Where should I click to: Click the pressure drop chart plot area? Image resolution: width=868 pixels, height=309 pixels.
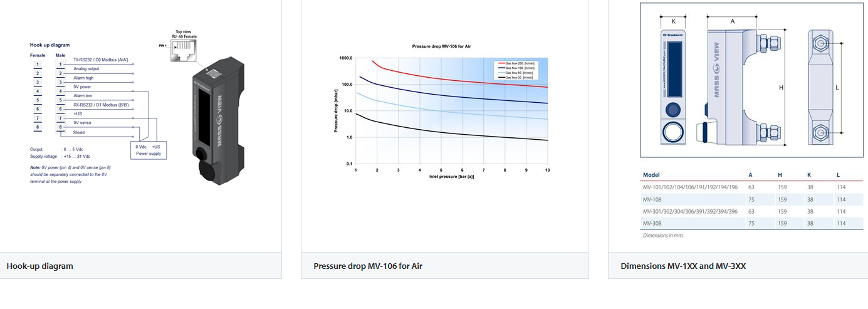[x=451, y=113]
